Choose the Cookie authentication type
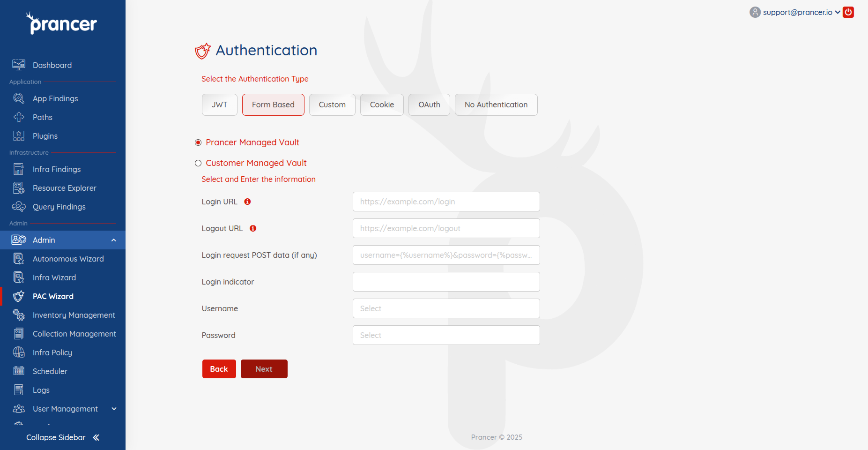This screenshot has height=450, width=868. [x=382, y=105]
